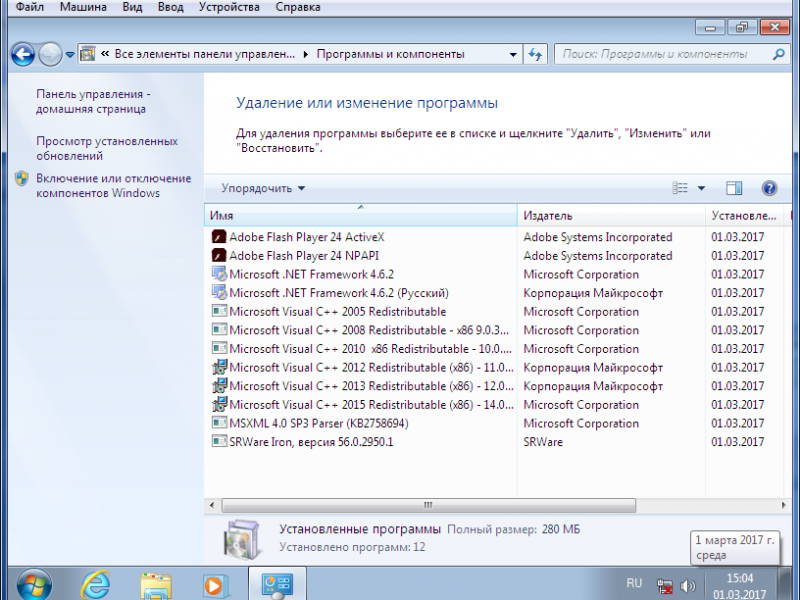Click the horizontal scrollbar thumb

(x=429, y=506)
